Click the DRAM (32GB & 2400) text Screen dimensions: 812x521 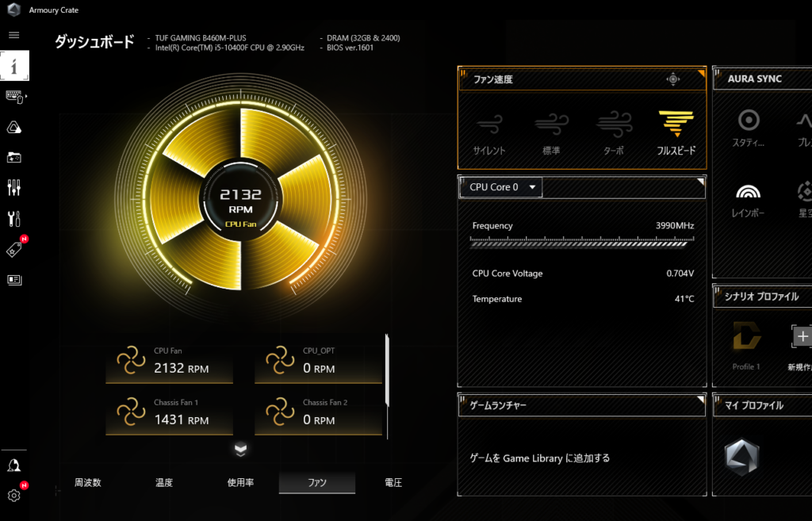tap(363, 38)
